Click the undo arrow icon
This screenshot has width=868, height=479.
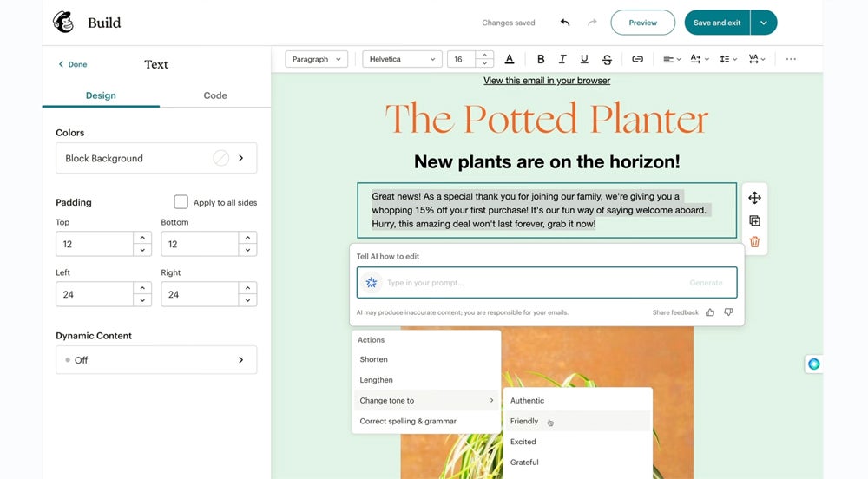[565, 23]
